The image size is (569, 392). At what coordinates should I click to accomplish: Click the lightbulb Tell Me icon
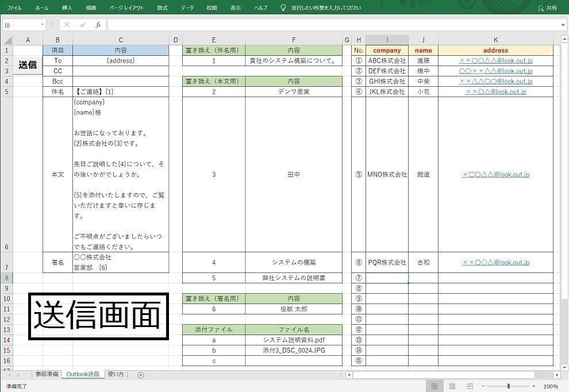pyautogui.click(x=283, y=7)
